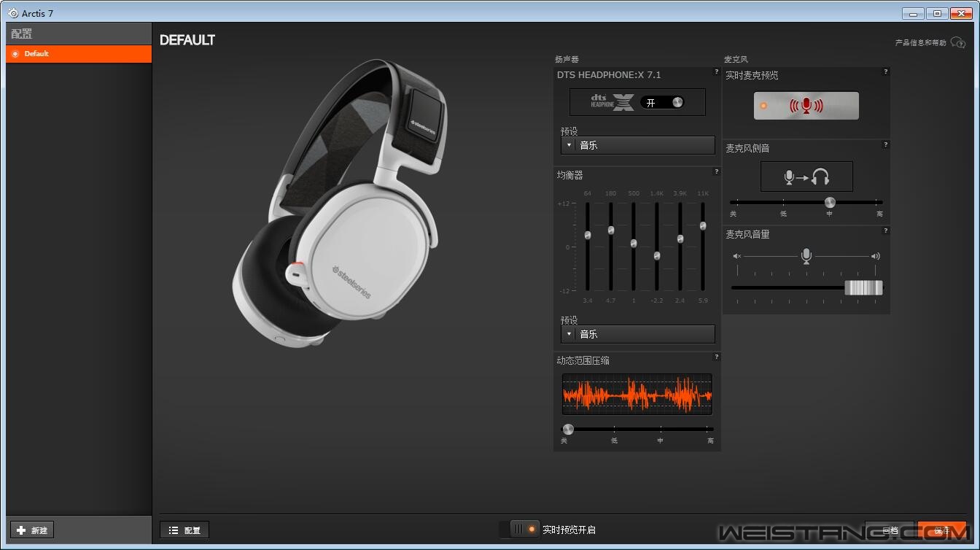The image size is (980, 550).
Task: Adjust the 500 Hz equalizer slider
Action: tap(634, 243)
